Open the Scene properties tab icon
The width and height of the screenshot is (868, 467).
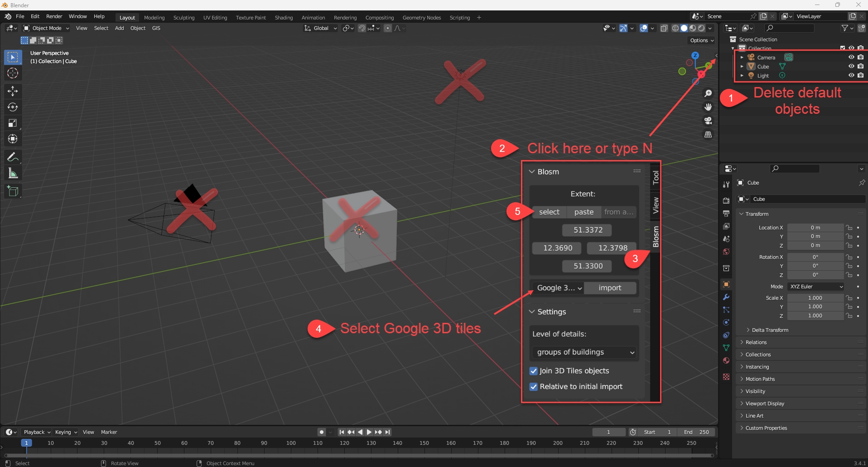click(x=726, y=239)
